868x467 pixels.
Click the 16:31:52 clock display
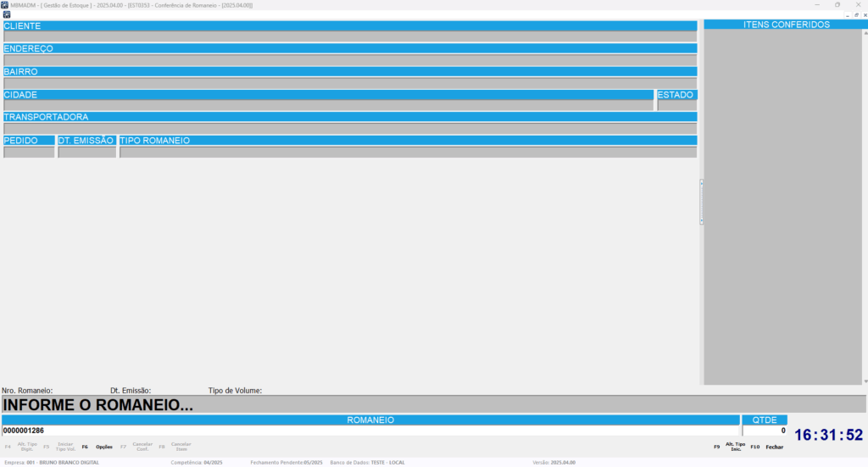[828, 435]
